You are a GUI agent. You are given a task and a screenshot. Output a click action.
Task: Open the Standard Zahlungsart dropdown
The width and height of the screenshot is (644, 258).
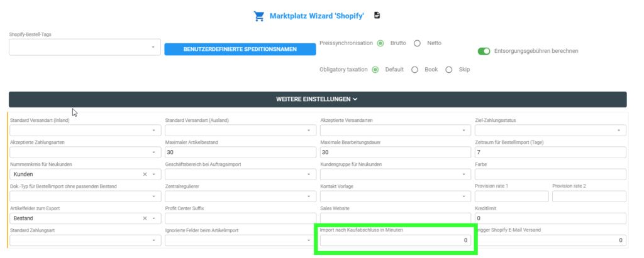(86, 240)
